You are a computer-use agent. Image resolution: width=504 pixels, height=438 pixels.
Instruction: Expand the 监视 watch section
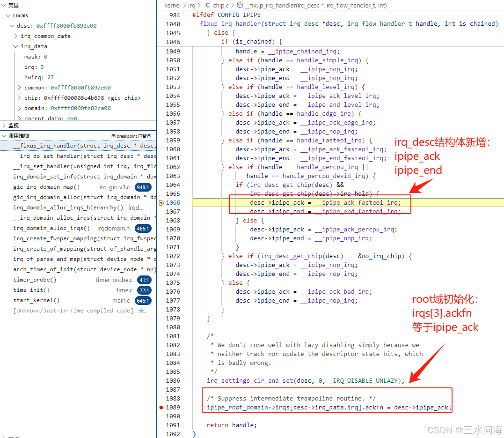pos(4,126)
